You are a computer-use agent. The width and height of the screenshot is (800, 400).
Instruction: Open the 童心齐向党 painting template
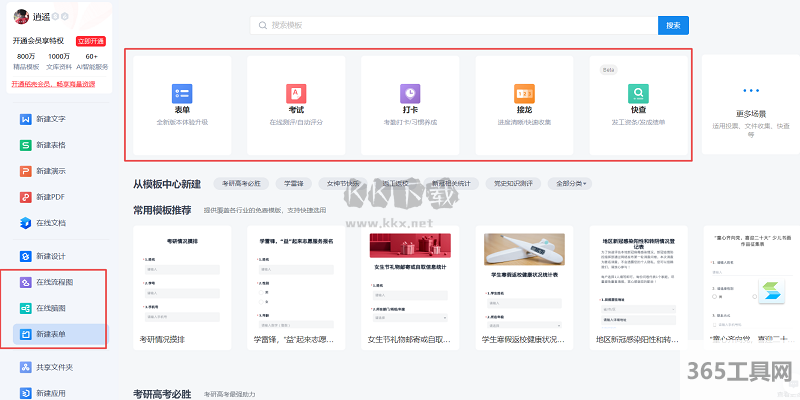click(752, 288)
